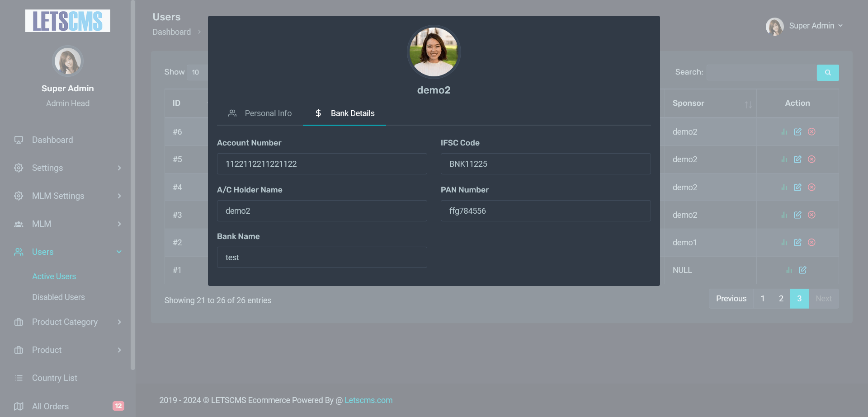Click the bar chart stats icon in the demo1 row
Viewport: 868px width, 417px height.
(x=784, y=242)
